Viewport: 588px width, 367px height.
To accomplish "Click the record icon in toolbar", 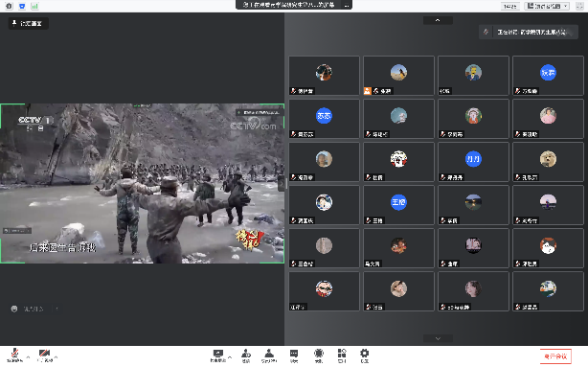I will pyautogui.click(x=319, y=356).
